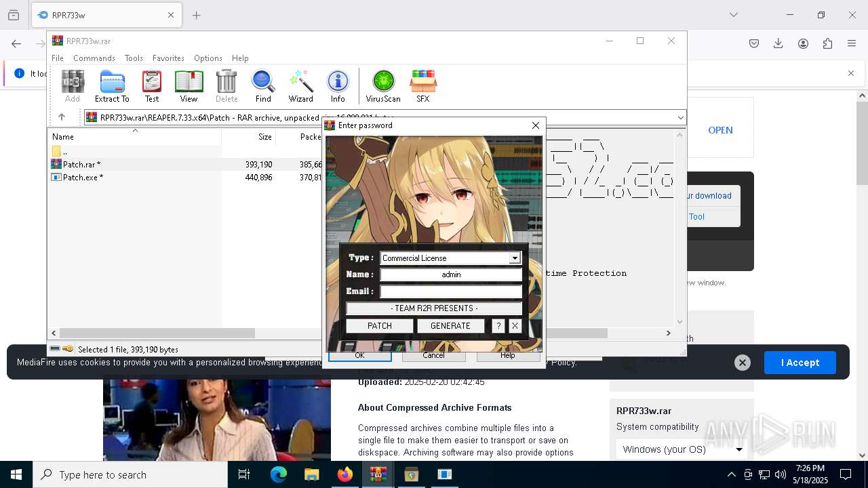Click the Email input field

click(x=451, y=291)
